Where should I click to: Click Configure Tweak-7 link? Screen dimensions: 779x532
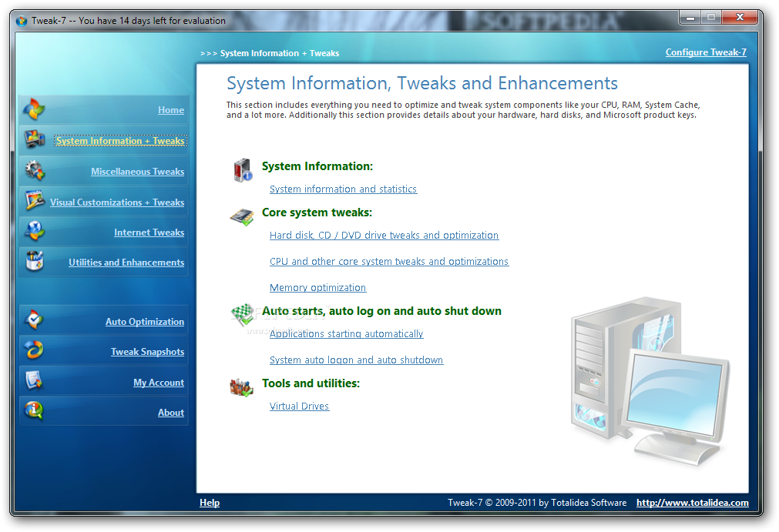tap(706, 52)
